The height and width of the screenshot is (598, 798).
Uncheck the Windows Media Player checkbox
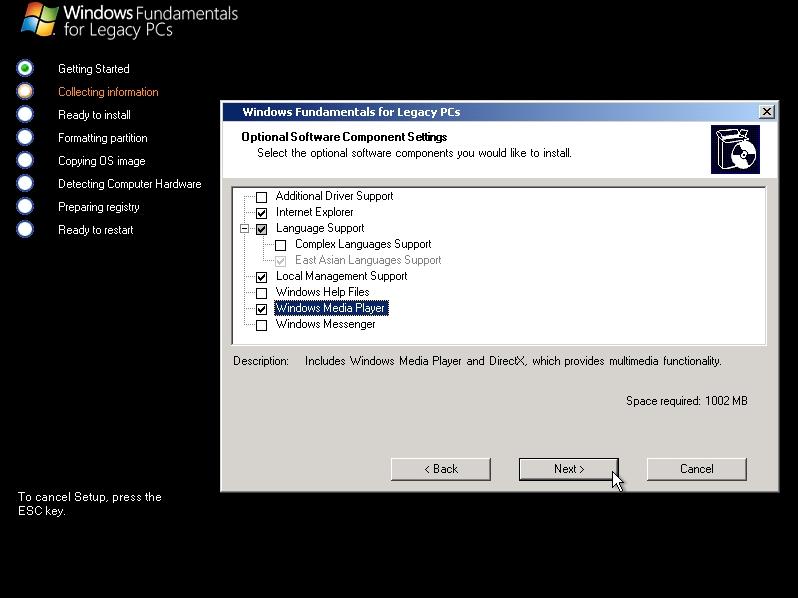pyautogui.click(x=261, y=309)
